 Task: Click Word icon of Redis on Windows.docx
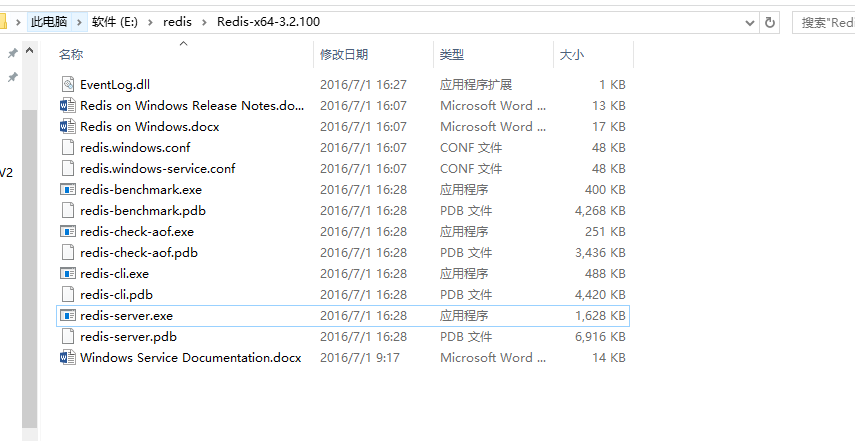click(x=68, y=126)
